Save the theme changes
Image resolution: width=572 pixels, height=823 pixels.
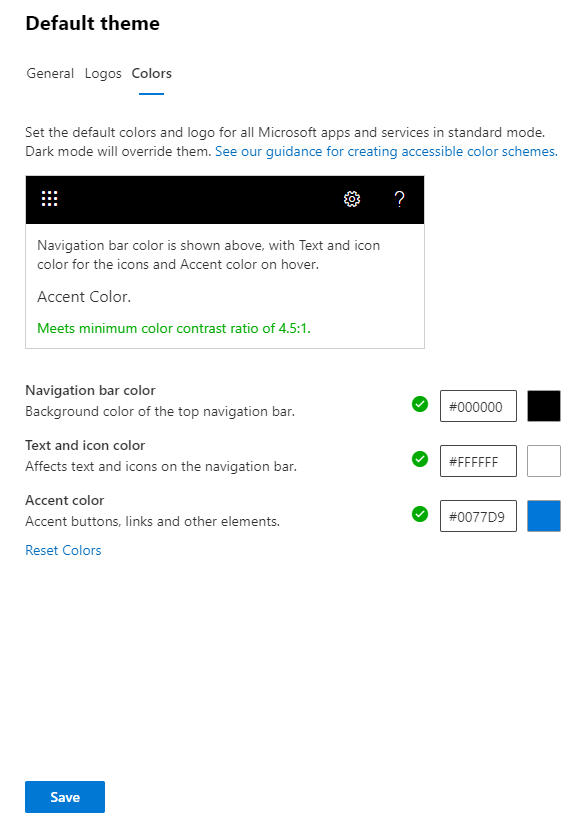[x=65, y=797]
